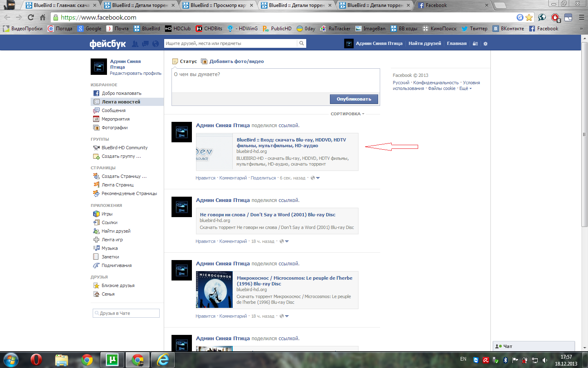The image size is (588, 368).
Task: Open the Facebook notifications globe icon
Action: 156,44
